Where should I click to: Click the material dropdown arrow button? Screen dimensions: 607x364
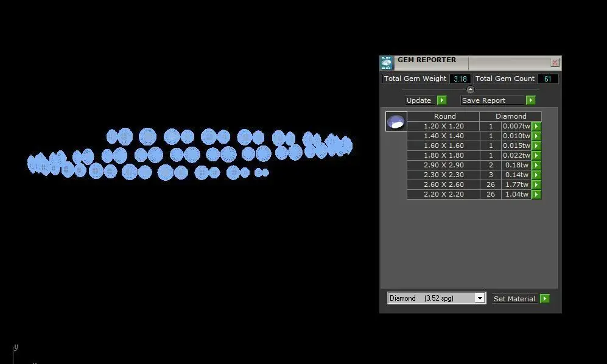point(480,298)
